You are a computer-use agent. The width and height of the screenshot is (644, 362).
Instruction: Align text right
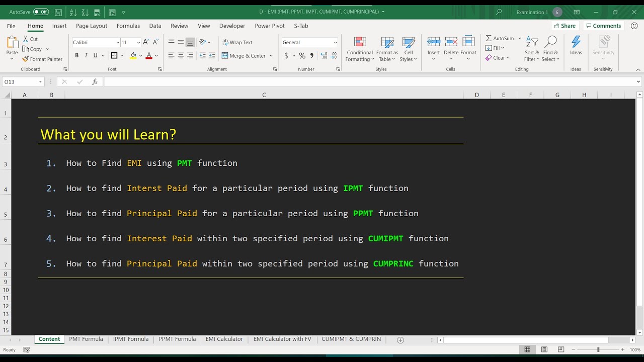[190, 56]
